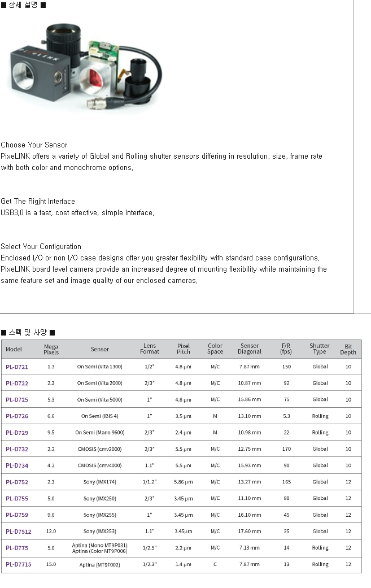The width and height of the screenshot is (371, 588).
Task: Open the PL-D721 model link
Action: (x=17, y=367)
